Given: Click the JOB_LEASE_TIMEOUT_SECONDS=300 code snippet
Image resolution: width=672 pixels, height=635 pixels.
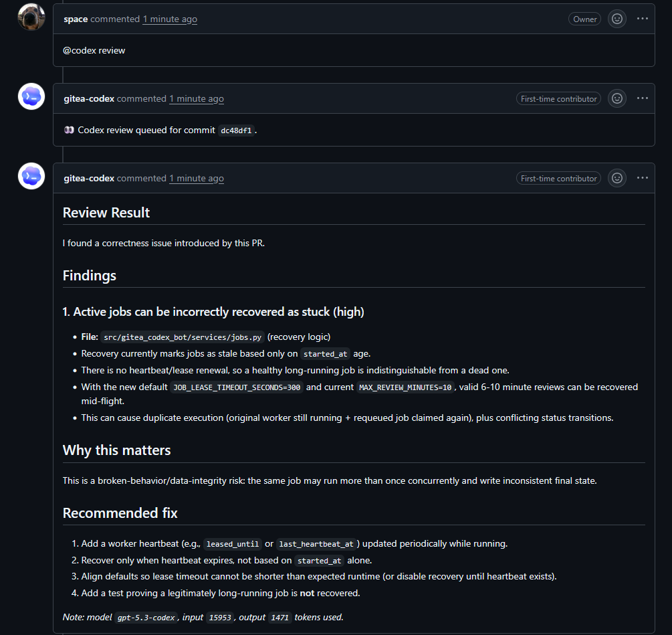Looking at the screenshot, I should pyautogui.click(x=237, y=387).
